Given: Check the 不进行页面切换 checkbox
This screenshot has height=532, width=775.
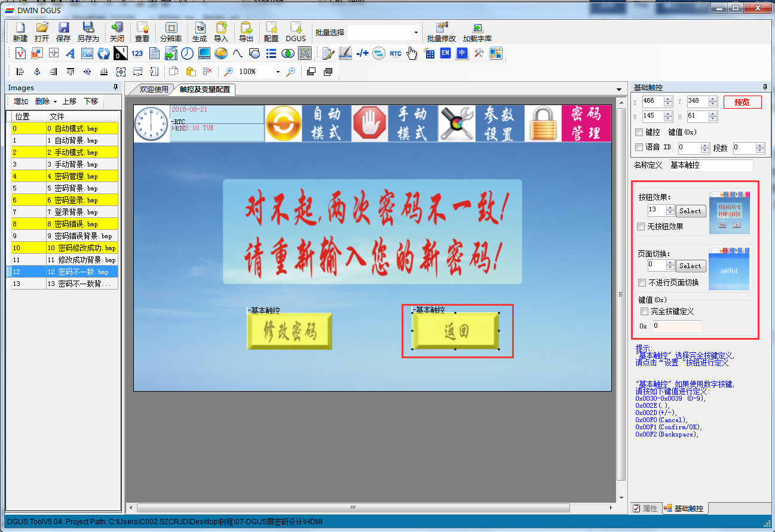Looking at the screenshot, I should 641,282.
